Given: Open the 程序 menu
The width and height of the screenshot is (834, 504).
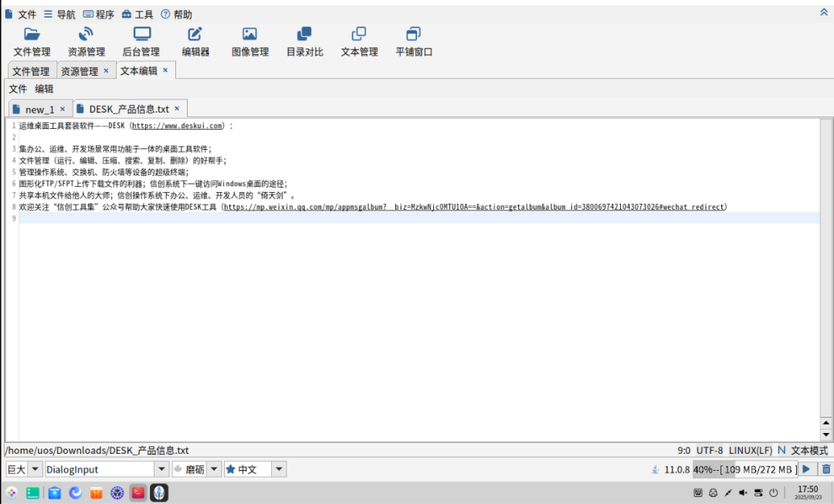Looking at the screenshot, I should 99,15.
